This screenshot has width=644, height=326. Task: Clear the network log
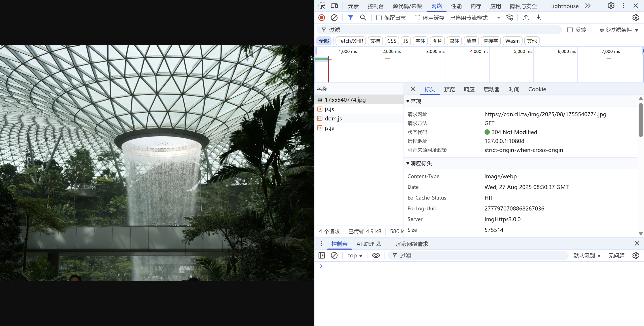coord(334,18)
